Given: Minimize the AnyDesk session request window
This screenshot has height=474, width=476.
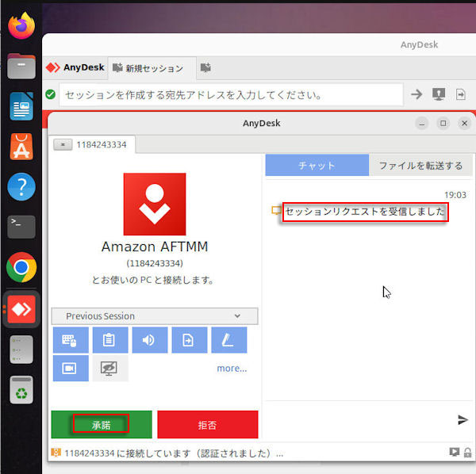Looking at the screenshot, I should [x=422, y=124].
